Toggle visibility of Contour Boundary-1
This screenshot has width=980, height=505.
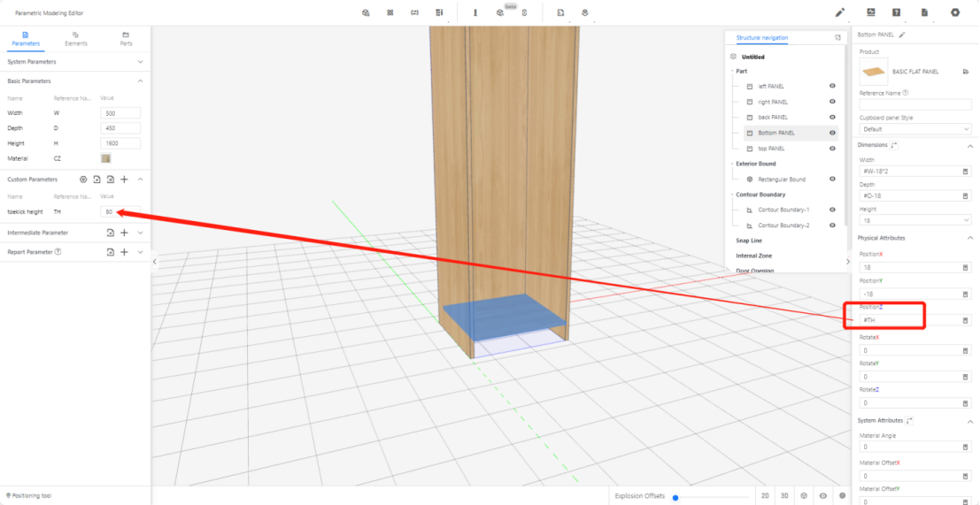pyautogui.click(x=832, y=210)
